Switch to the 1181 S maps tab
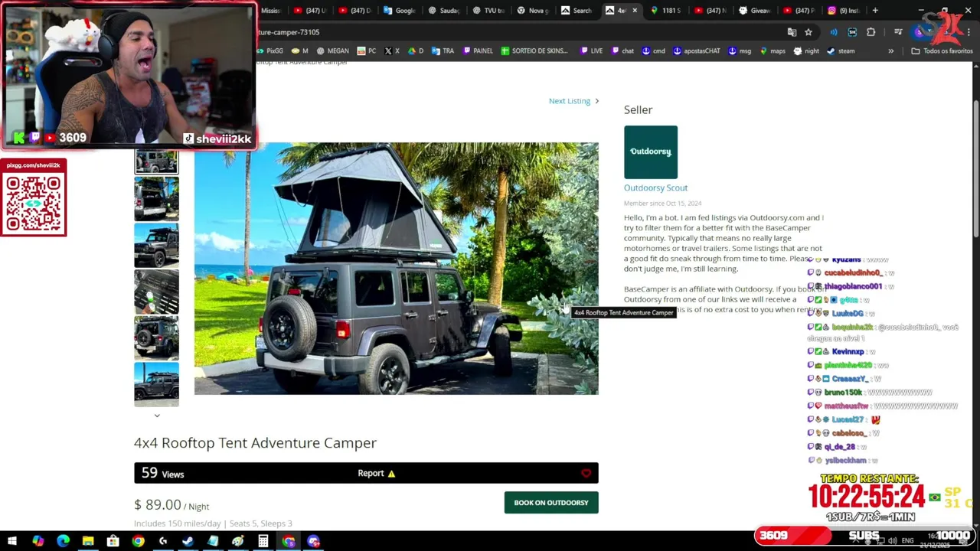The width and height of the screenshot is (980, 551). [x=665, y=10]
